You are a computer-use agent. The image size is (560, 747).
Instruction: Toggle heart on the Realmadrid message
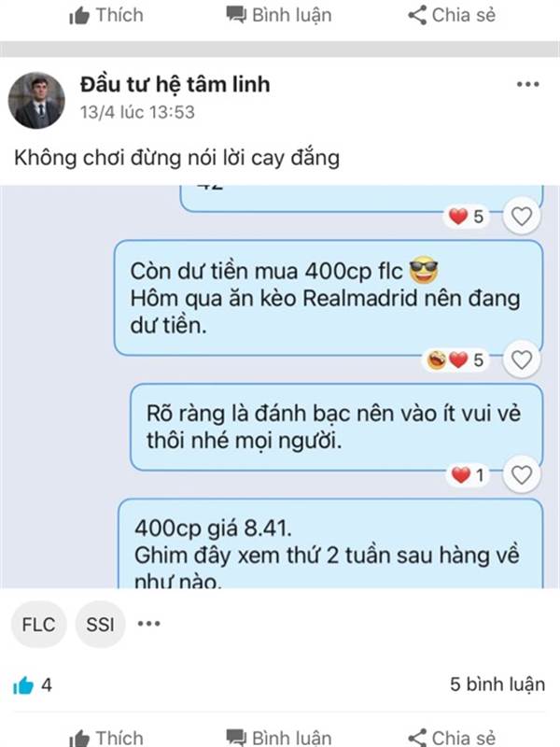521,359
